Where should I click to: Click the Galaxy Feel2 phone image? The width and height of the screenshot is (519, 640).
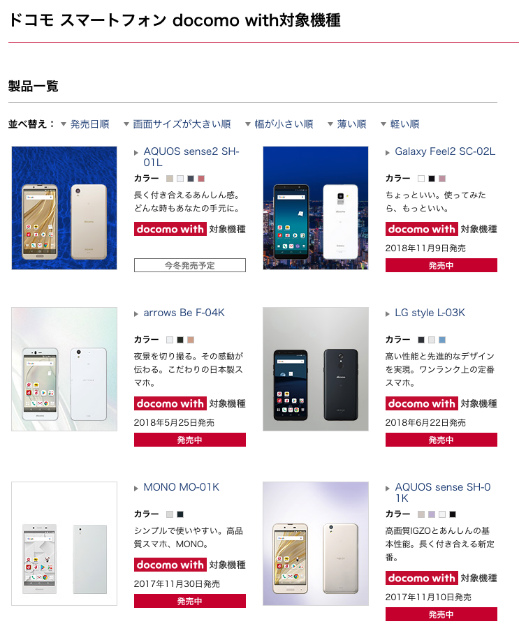(315, 208)
